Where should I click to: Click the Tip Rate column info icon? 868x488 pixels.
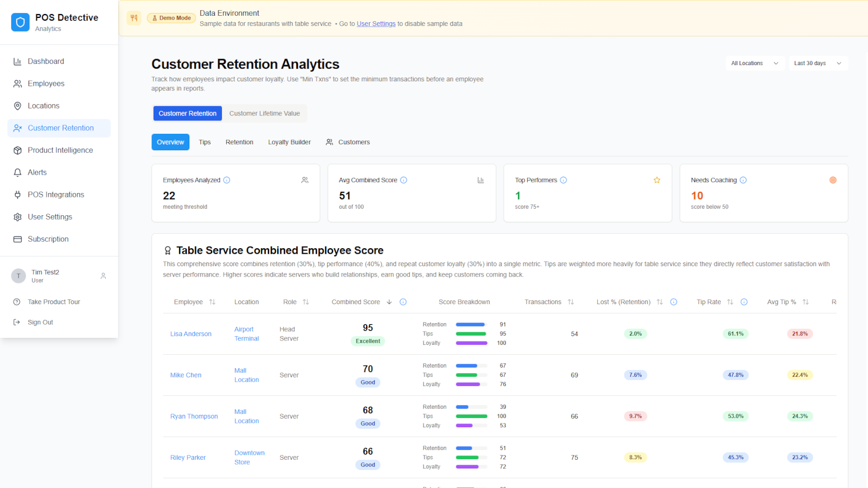click(744, 302)
